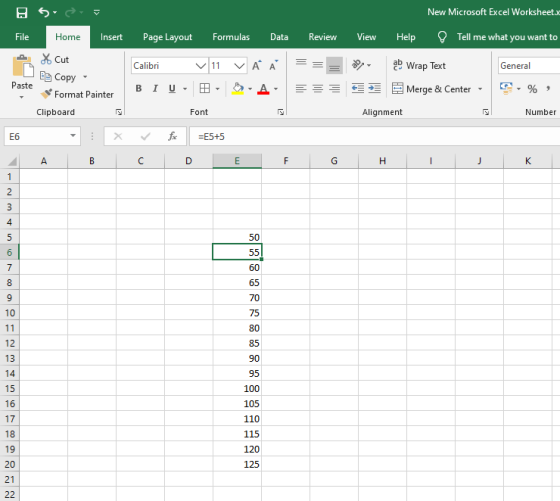Open Alignment settings dialog launcher
Image resolution: width=560 pixels, height=501 pixels.
coord(486,112)
